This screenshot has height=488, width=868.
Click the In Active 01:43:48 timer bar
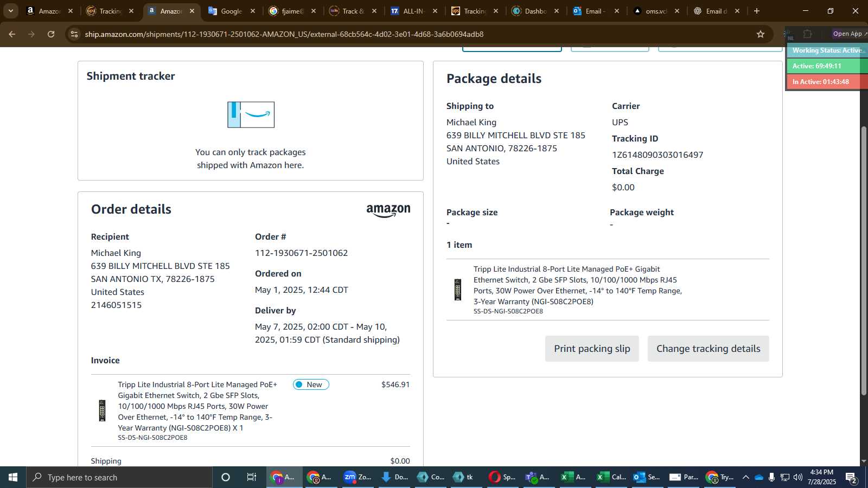[827, 82]
